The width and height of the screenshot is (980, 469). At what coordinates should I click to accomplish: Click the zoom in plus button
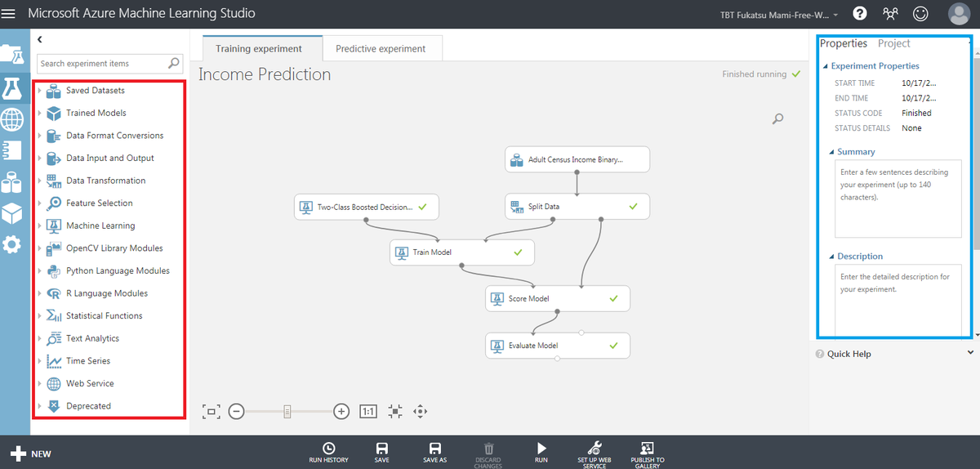click(x=341, y=412)
